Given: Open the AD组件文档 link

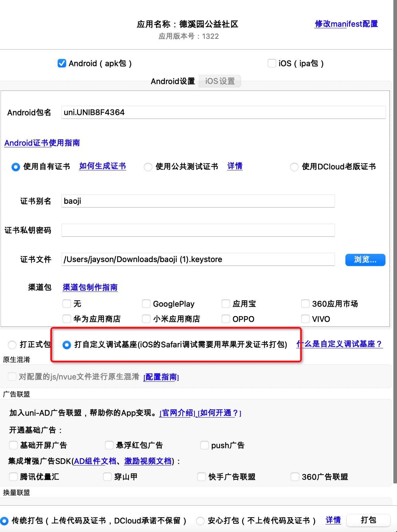Looking at the screenshot, I should [95, 461].
